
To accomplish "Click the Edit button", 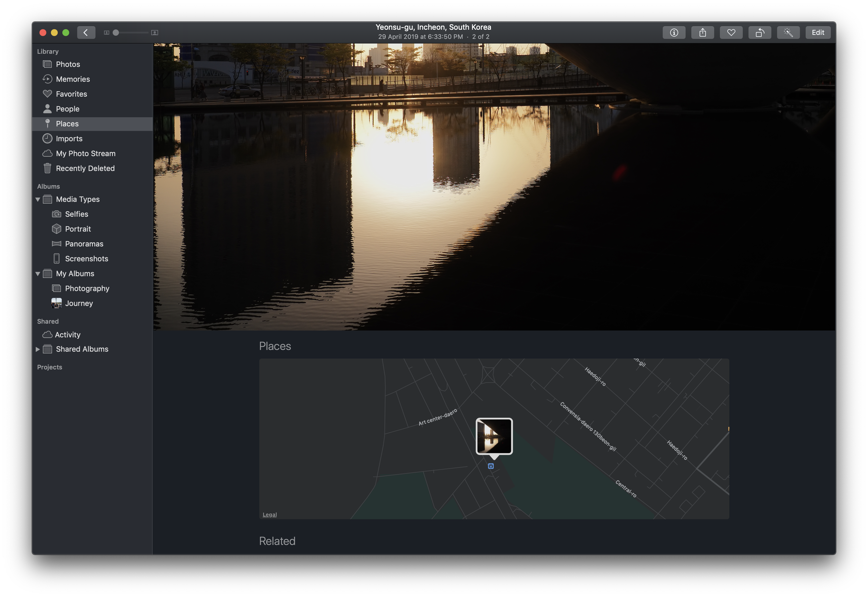I will [x=817, y=33].
